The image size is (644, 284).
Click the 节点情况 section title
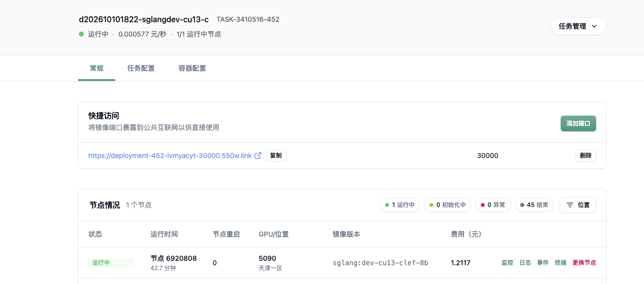pyautogui.click(x=105, y=205)
